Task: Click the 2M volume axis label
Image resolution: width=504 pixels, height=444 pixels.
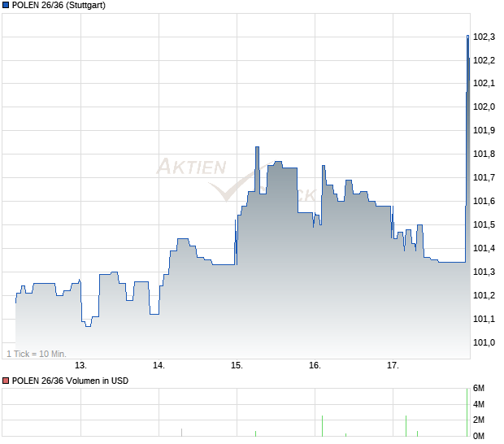Action: tap(478, 420)
